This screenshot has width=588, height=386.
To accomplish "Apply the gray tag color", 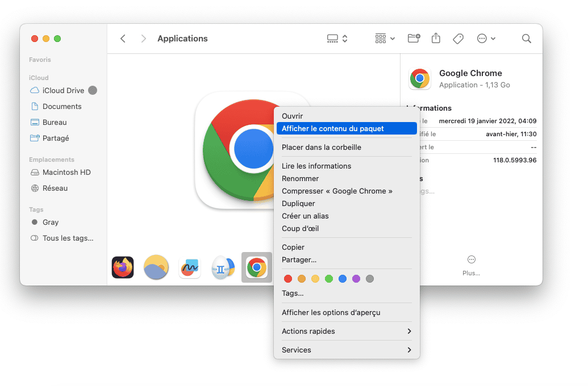I will coord(370,279).
